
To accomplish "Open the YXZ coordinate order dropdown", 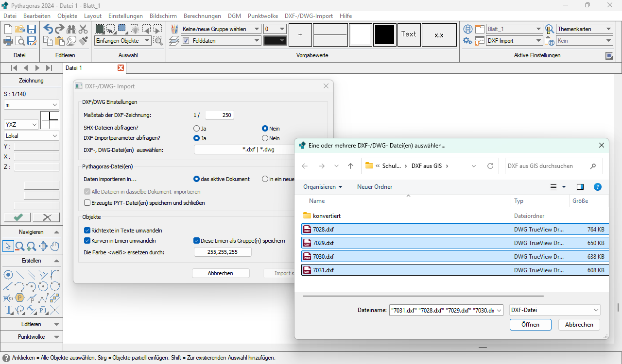I will [21, 125].
